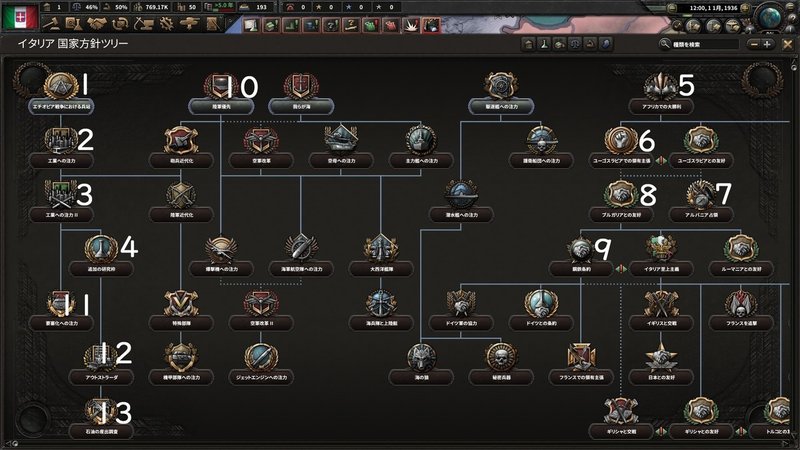The height and width of the screenshot is (450, 800).
Task: Select the 陸軍優先 focus icon
Action: pos(220,86)
